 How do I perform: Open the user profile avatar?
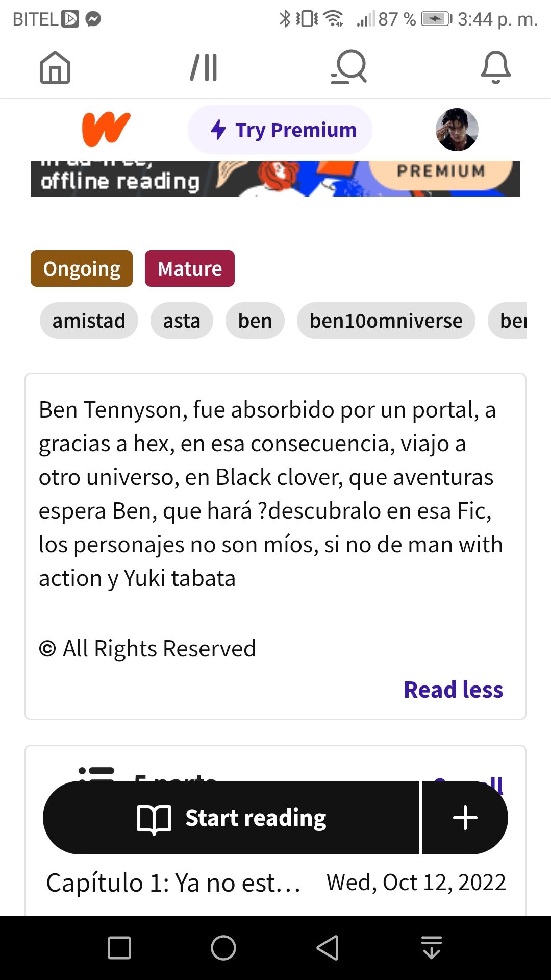457,129
